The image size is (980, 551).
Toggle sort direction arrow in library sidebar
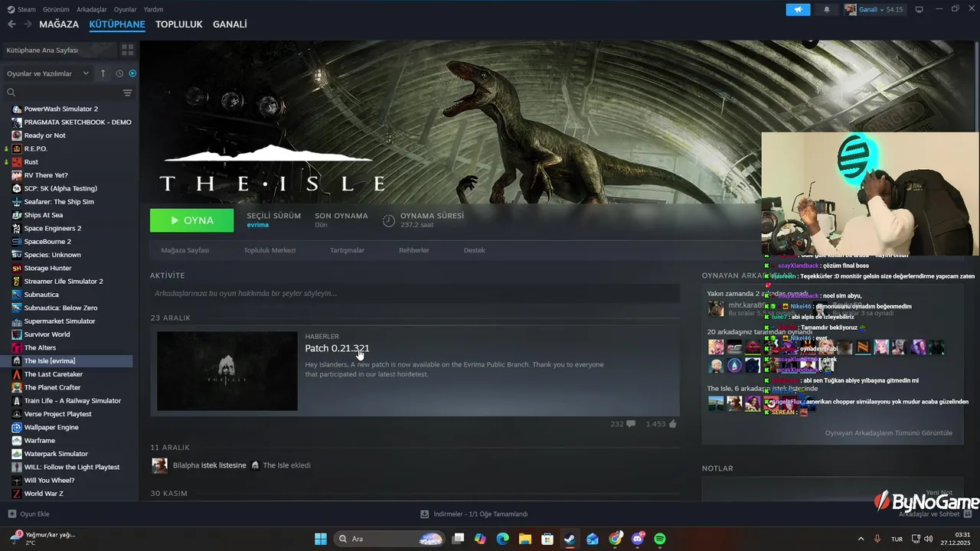coord(103,73)
